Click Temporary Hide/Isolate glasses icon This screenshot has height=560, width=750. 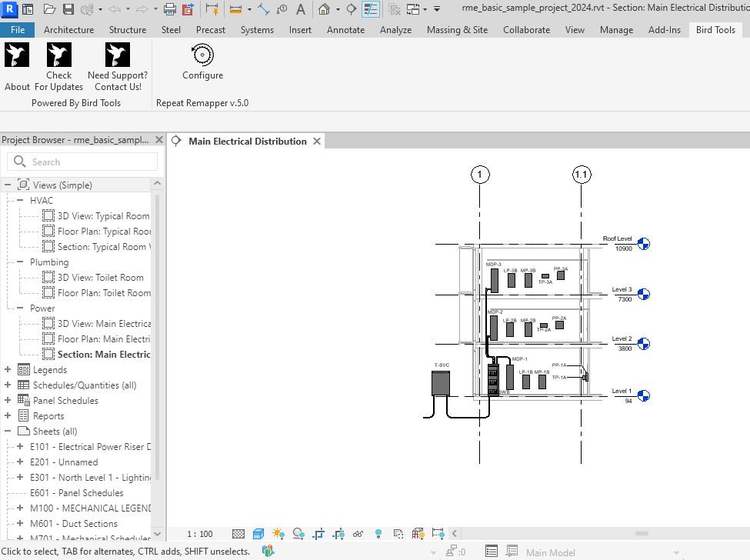pyautogui.click(x=358, y=533)
